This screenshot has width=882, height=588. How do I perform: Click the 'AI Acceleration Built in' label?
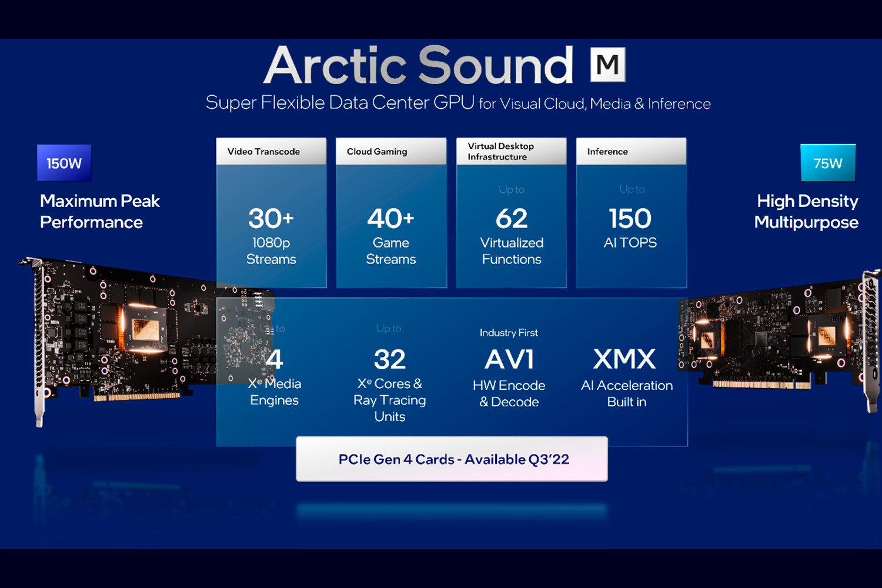(x=627, y=393)
